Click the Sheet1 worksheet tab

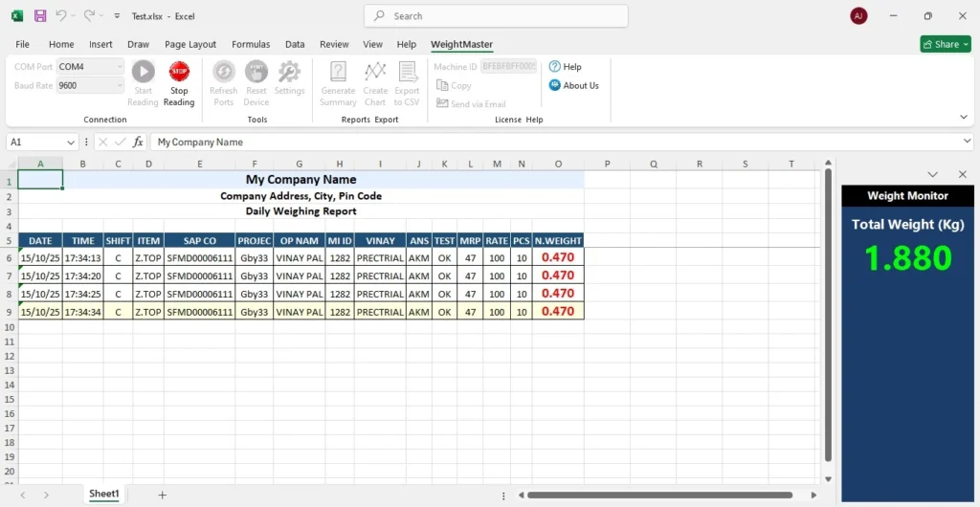coord(104,494)
